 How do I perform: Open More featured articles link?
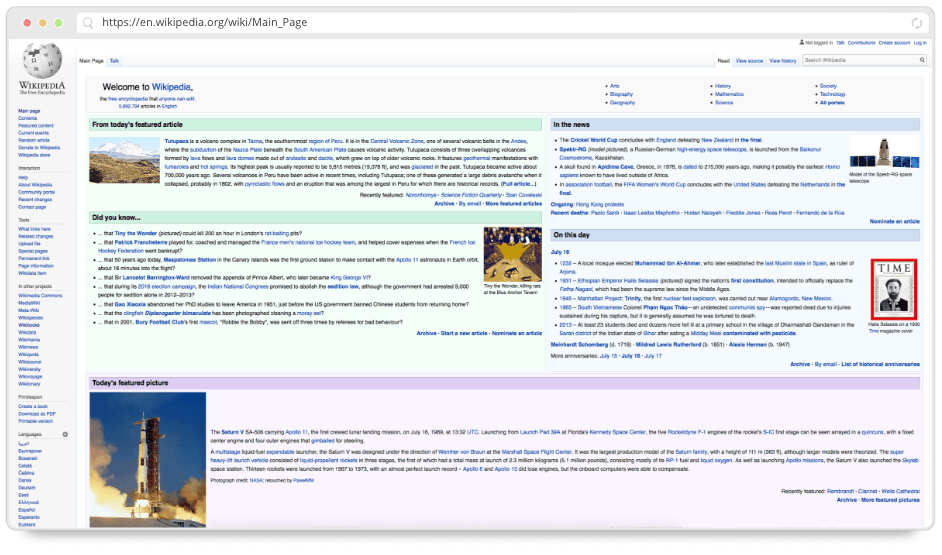(514, 204)
